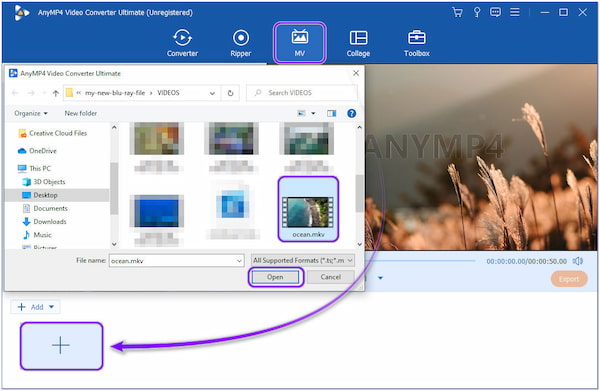Screen dimensions: 600x391
Task: Open the feedback chat icon
Action: [496, 12]
